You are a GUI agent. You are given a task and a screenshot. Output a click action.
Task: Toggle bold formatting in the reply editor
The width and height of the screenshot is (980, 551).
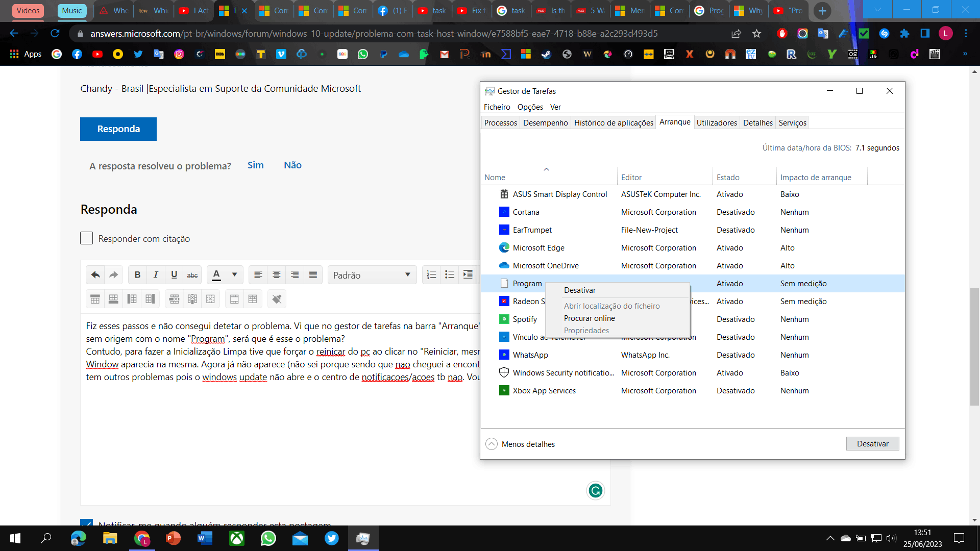click(x=137, y=275)
